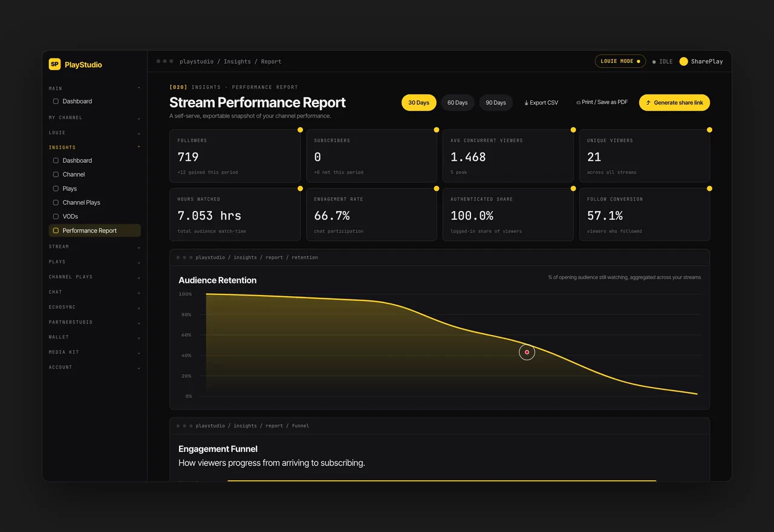Expand the WALLET sidebar section
Image resolution: width=774 pixels, height=532 pixels.
pos(94,337)
